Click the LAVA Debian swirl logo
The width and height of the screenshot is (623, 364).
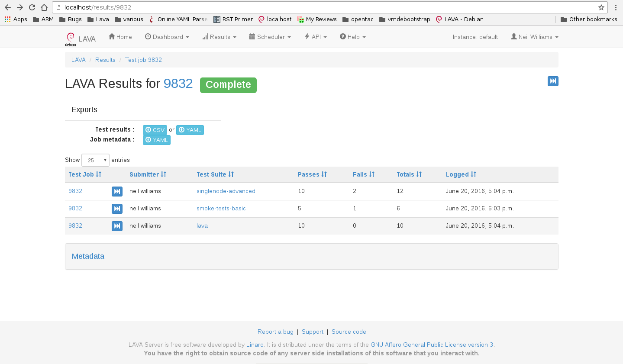[x=71, y=39]
